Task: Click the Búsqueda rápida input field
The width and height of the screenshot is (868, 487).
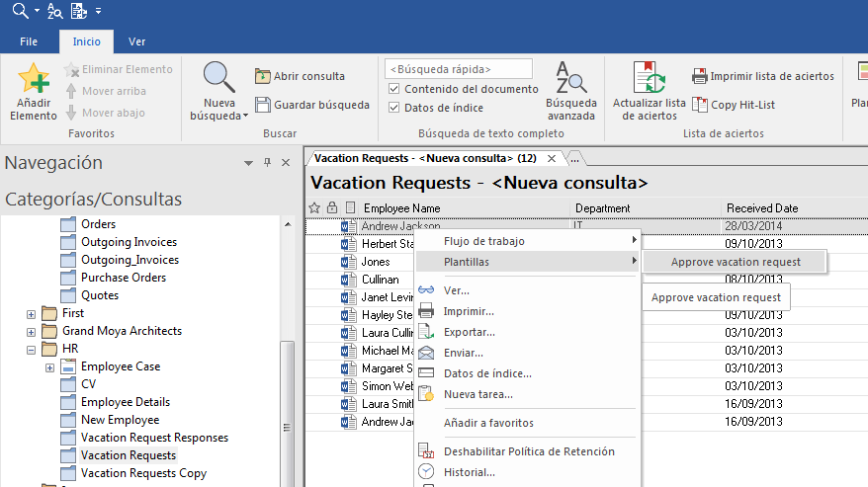Action: (x=458, y=69)
